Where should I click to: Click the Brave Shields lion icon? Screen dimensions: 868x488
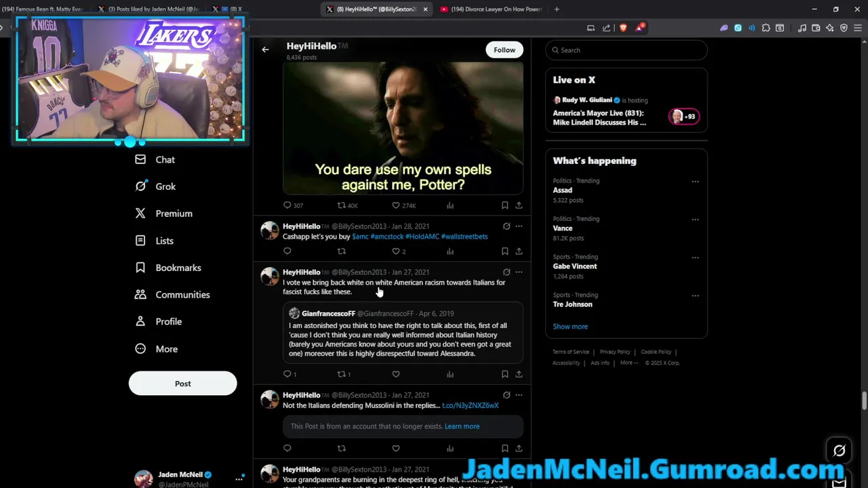623,28
